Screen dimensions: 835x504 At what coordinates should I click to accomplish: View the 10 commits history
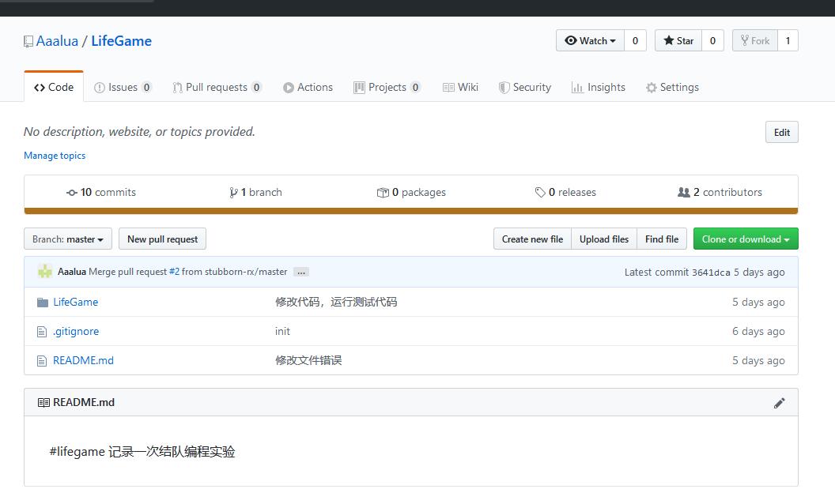[x=100, y=192]
